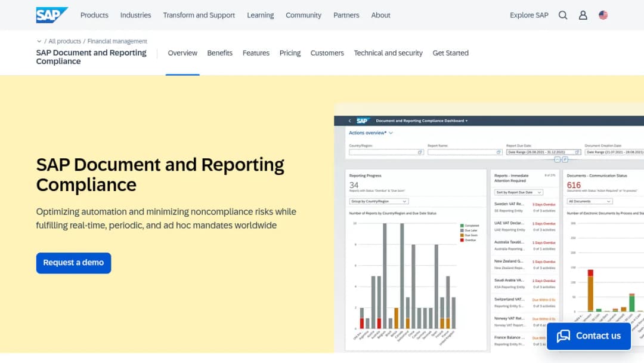The width and height of the screenshot is (644, 363).
Task: Open the user account icon
Action: pyautogui.click(x=583, y=15)
